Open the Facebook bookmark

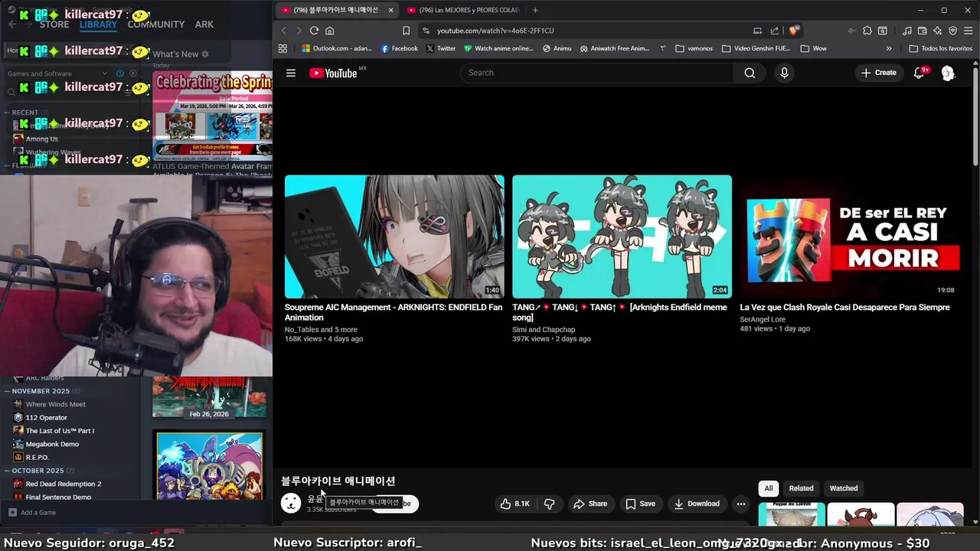[399, 48]
